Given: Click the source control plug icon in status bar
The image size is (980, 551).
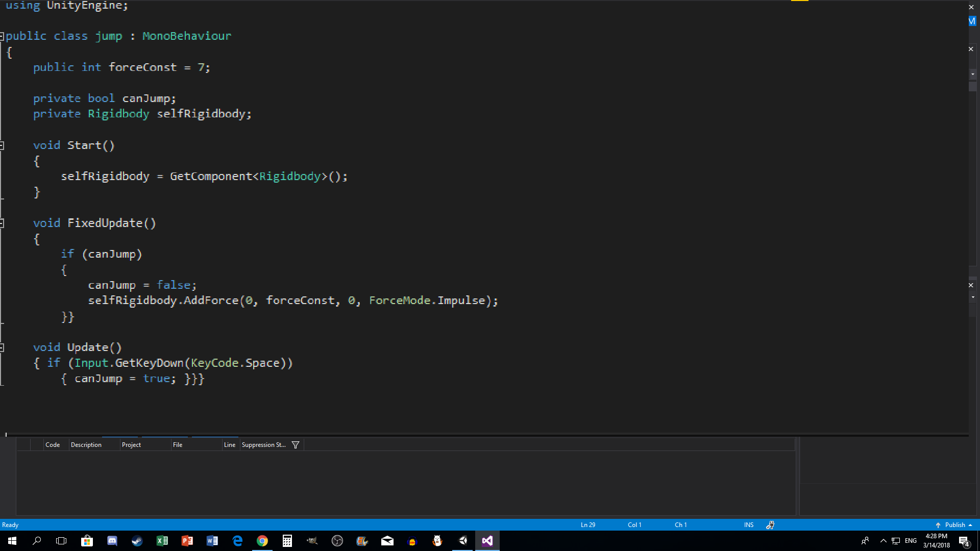Looking at the screenshot, I should click(x=770, y=525).
